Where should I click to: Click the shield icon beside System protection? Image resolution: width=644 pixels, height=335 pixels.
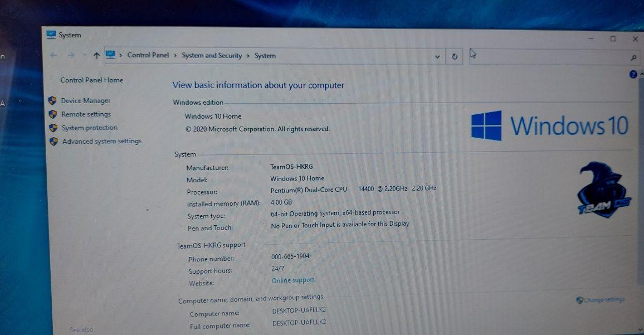[53, 128]
